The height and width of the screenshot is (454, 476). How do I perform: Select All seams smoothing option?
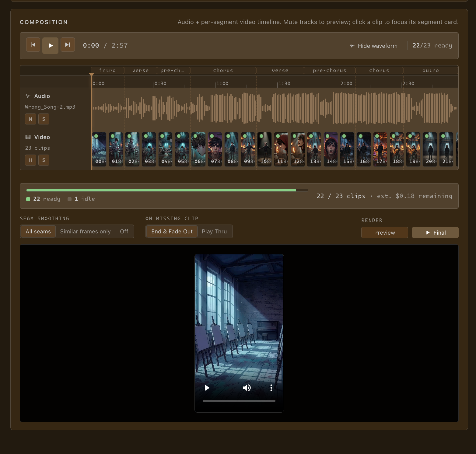(x=38, y=232)
